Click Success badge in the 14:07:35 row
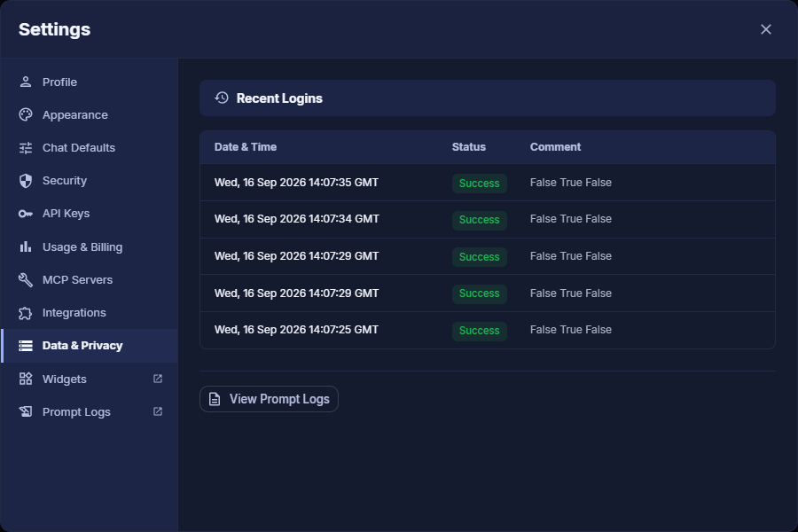 tap(480, 184)
